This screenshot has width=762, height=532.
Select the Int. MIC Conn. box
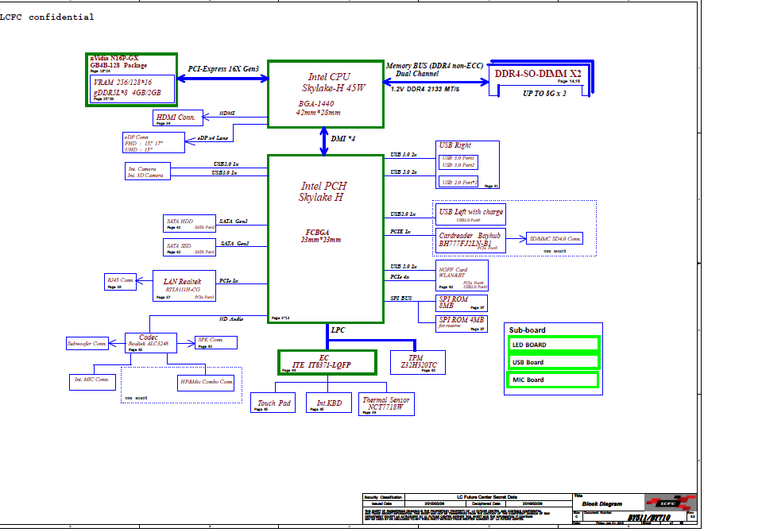tap(92, 382)
